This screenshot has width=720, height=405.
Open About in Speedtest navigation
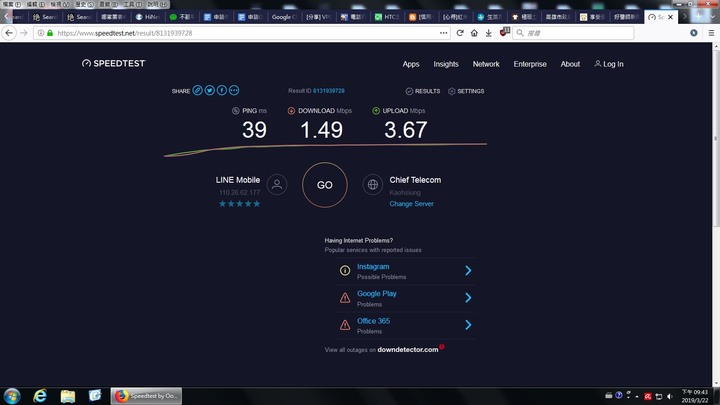click(570, 64)
